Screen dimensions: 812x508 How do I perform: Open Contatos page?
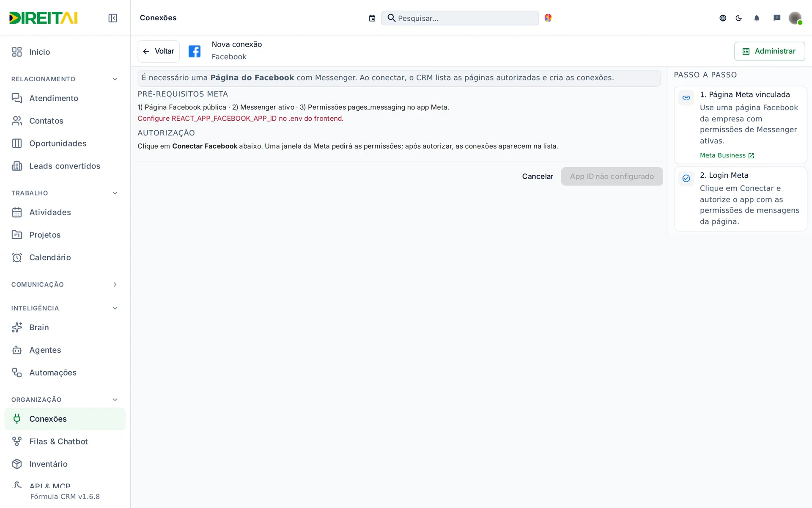click(x=65, y=121)
